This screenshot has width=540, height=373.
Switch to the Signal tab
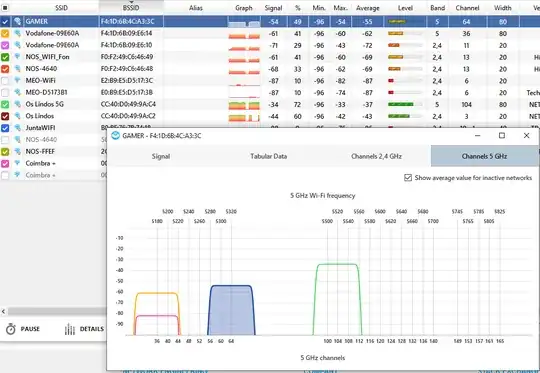click(161, 156)
